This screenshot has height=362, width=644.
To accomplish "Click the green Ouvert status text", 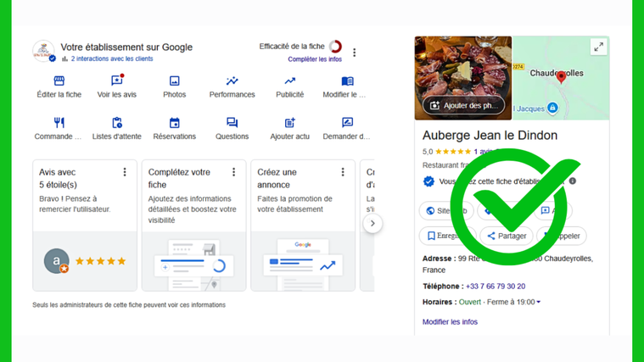I will 469,302.
